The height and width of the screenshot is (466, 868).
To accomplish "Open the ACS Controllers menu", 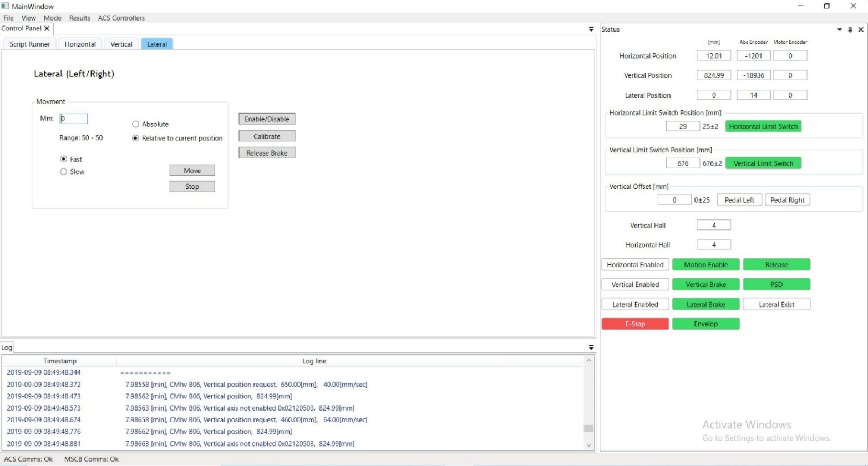I will (x=121, y=18).
